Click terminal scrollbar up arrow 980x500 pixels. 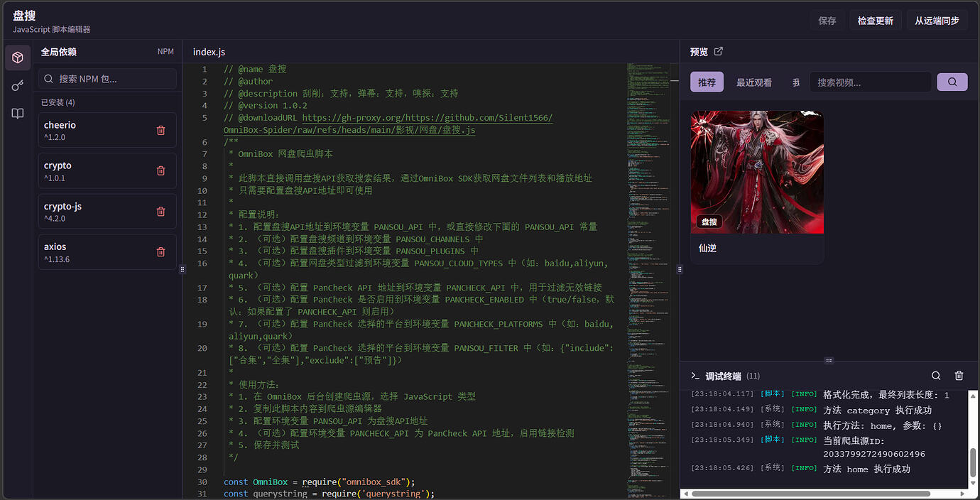pos(973,395)
